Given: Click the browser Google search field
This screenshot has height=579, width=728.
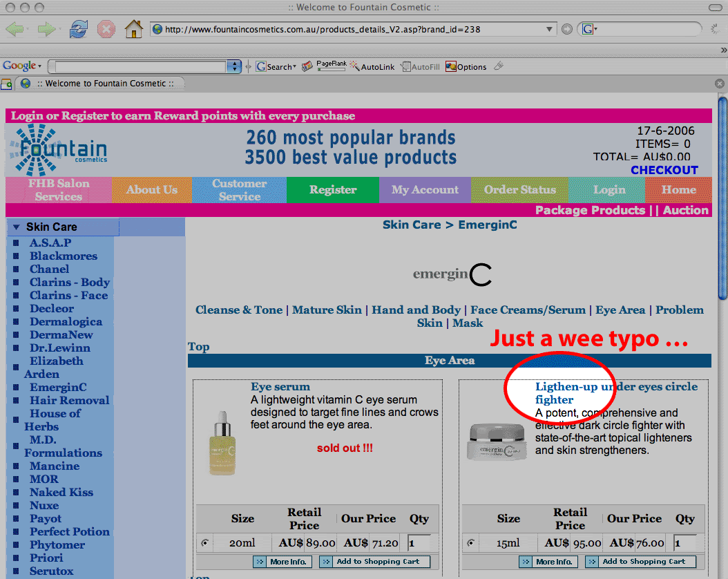Looking at the screenshot, I should 638,29.
